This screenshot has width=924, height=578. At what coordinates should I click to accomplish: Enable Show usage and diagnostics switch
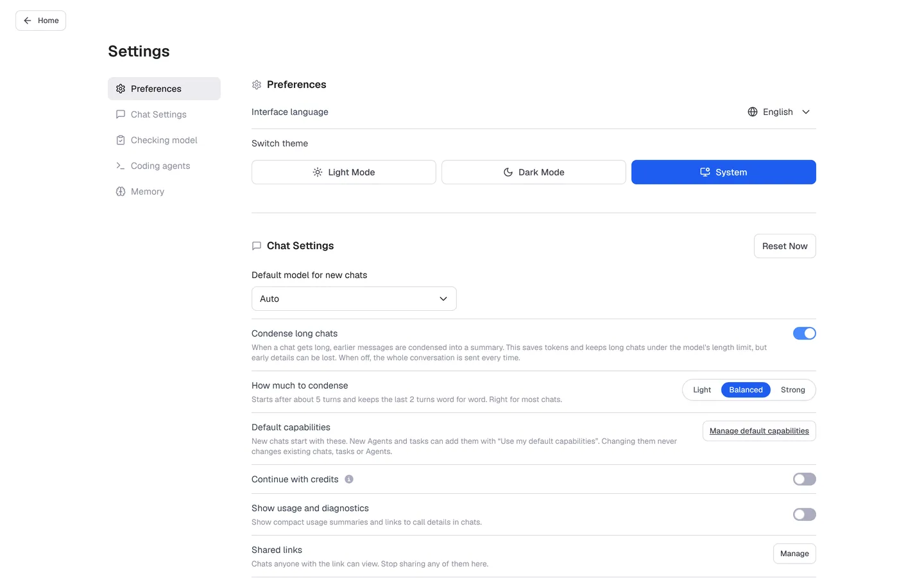[805, 514]
